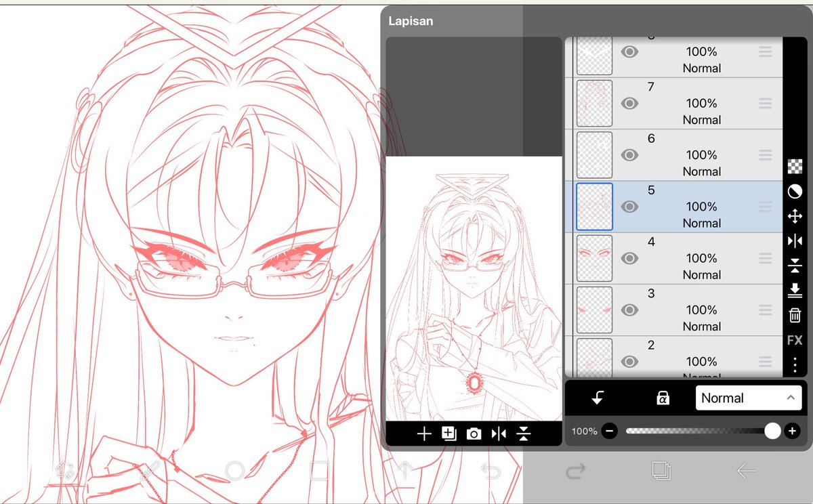Hide the layer above layer 7

tap(629, 51)
